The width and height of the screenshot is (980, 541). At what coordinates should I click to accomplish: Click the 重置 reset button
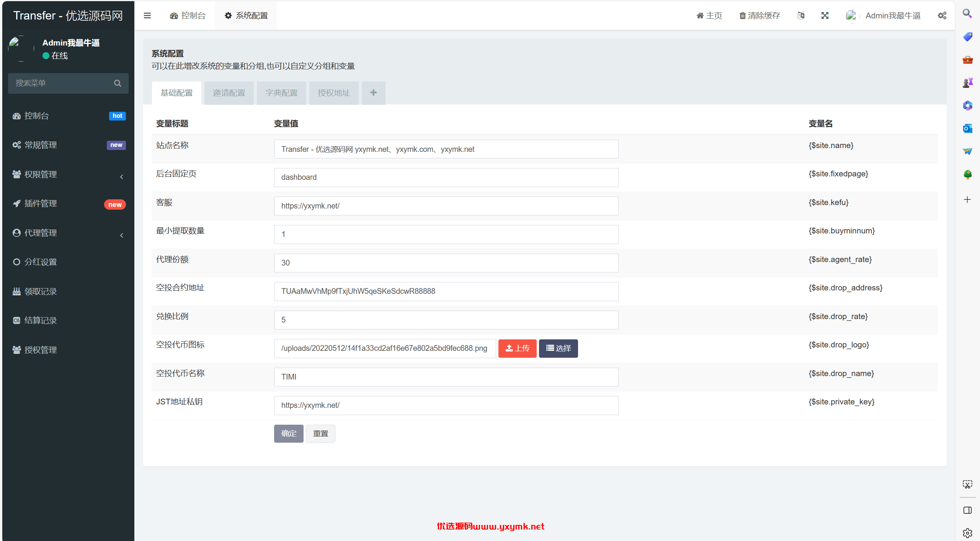321,433
